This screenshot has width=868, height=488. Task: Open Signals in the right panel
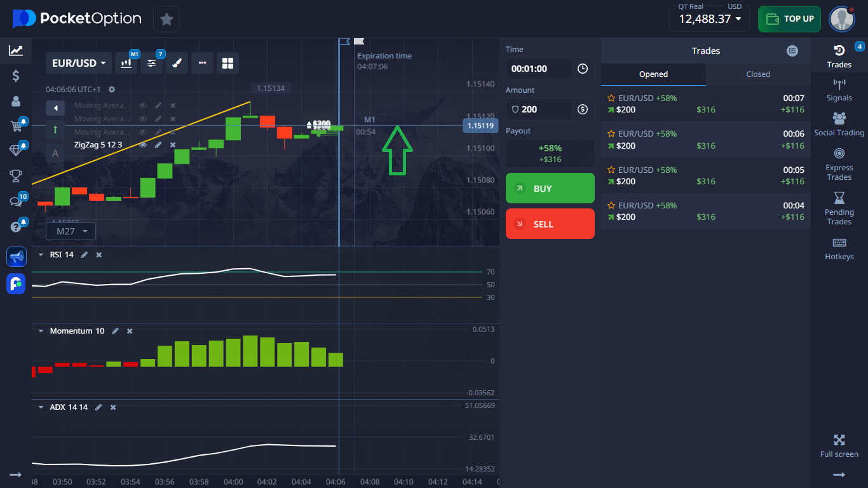click(x=839, y=91)
